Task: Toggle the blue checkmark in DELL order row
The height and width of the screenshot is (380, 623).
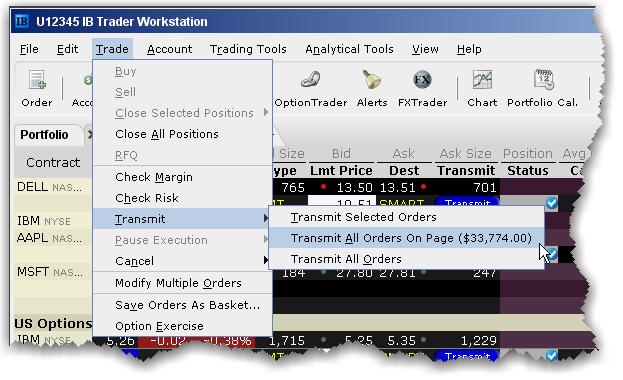Action: tap(551, 202)
